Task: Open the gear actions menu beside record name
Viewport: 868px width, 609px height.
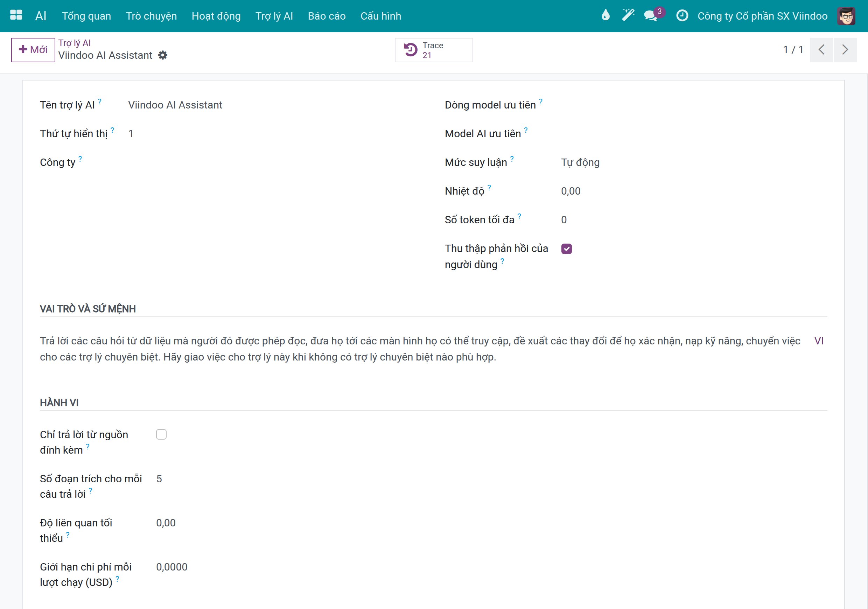Action: 162,55
